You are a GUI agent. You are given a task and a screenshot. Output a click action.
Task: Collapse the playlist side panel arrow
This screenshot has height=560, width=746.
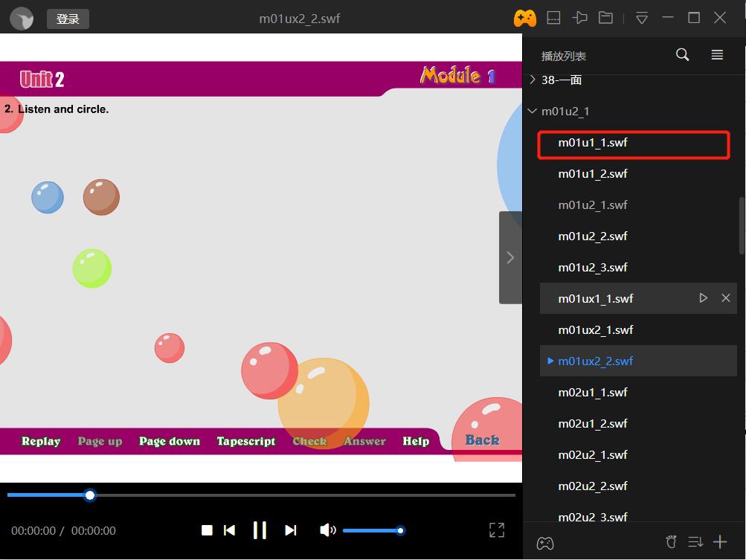[510, 257]
